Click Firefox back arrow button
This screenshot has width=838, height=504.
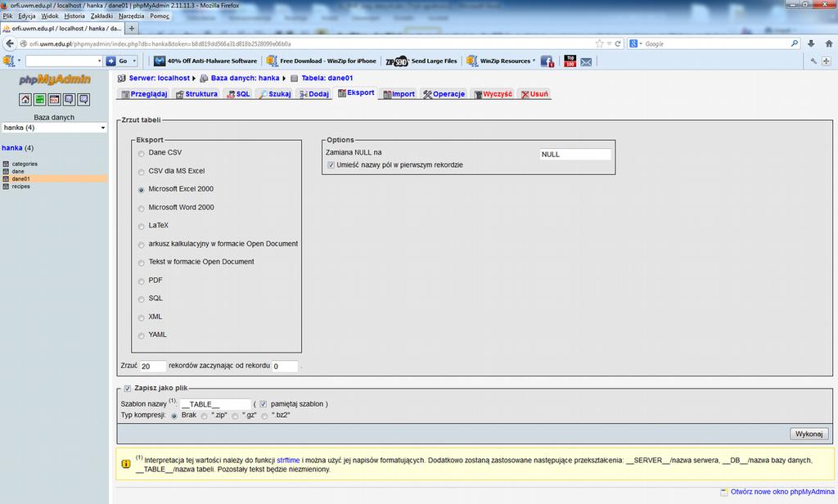9,44
